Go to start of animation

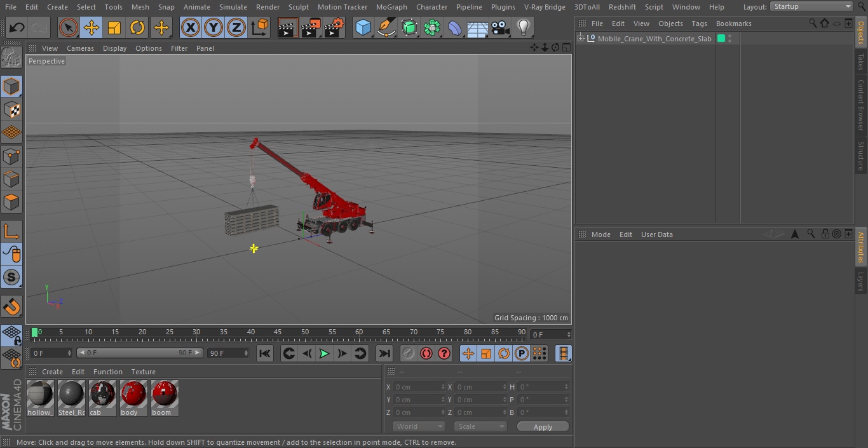tap(265, 353)
